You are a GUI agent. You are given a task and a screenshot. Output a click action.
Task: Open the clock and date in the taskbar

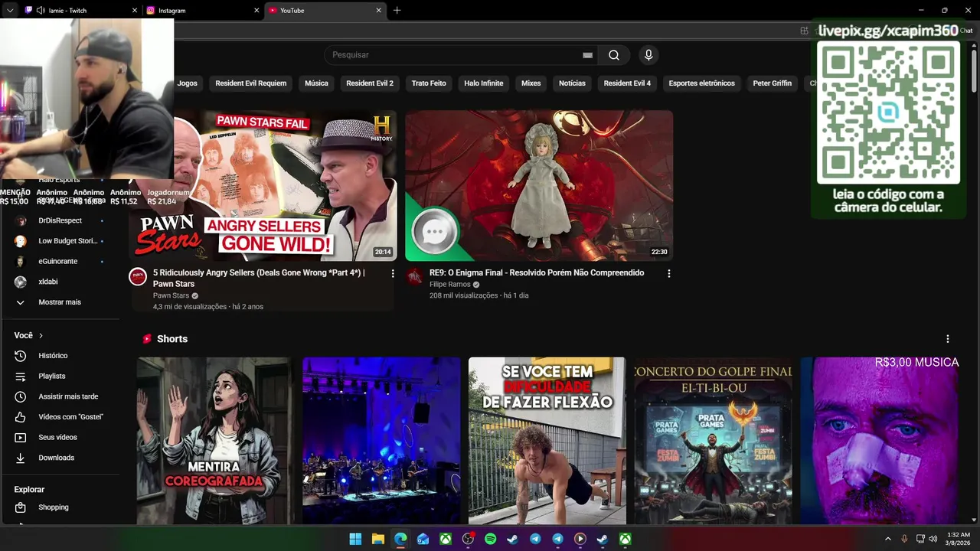tap(958, 539)
